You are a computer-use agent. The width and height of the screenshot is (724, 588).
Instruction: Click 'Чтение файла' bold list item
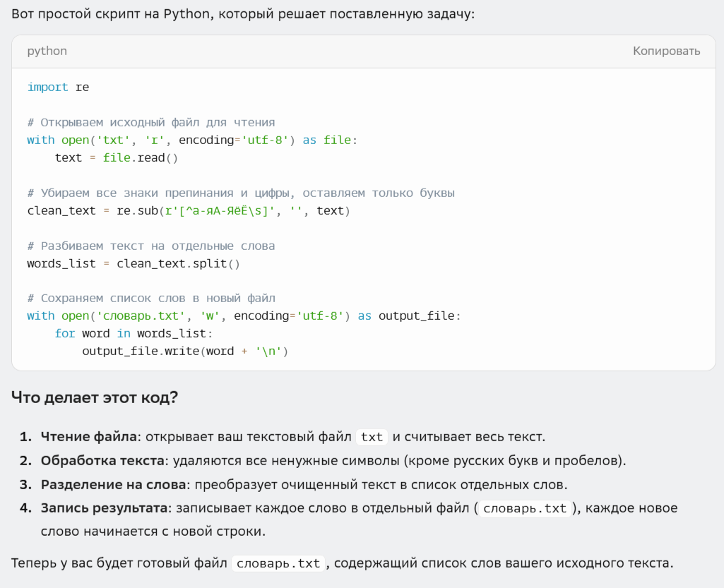click(x=88, y=437)
